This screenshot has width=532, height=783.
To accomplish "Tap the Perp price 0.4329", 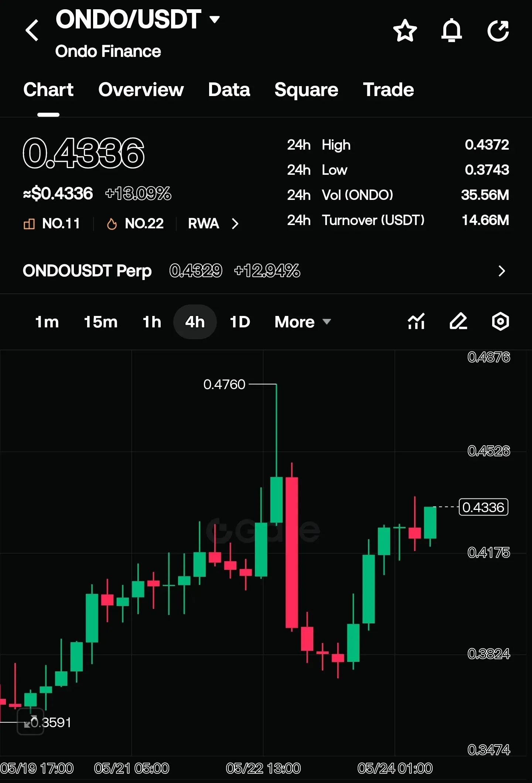I will (x=196, y=271).
